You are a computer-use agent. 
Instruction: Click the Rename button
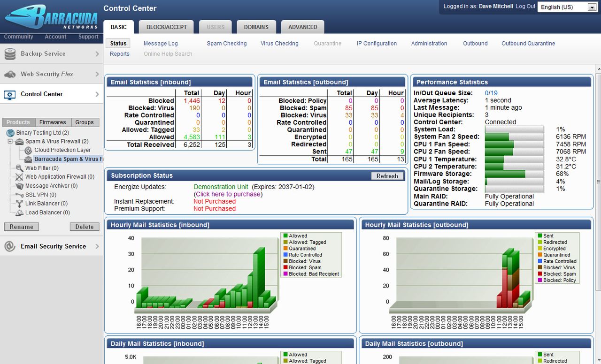point(21,227)
